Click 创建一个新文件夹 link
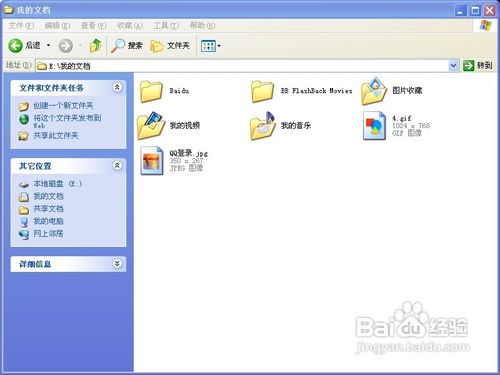 coord(63,106)
